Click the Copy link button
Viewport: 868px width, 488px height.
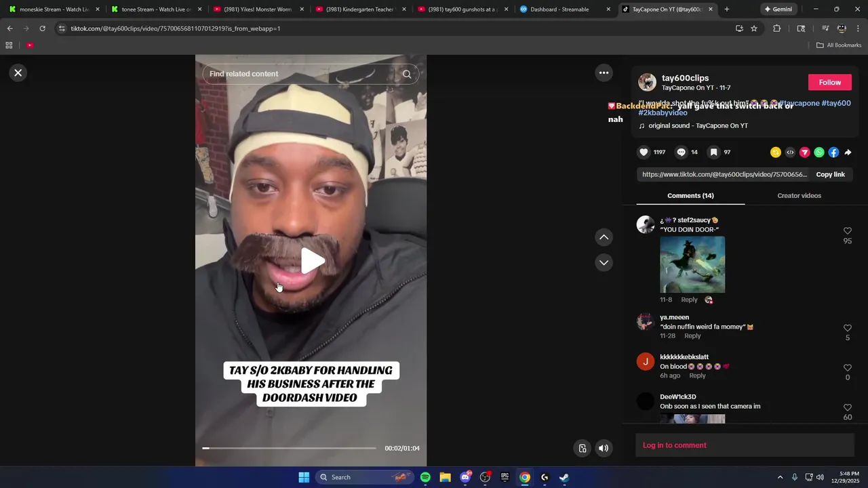point(830,174)
